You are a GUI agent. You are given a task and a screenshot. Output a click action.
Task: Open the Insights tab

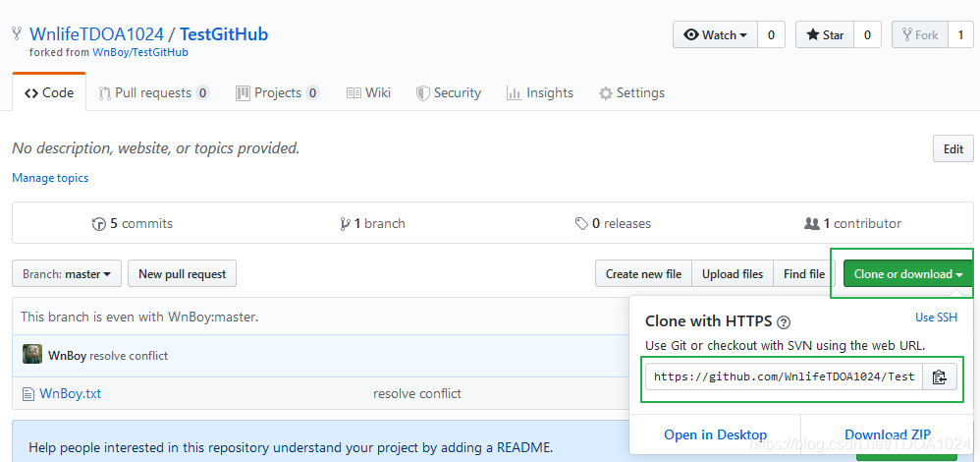(539, 92)
